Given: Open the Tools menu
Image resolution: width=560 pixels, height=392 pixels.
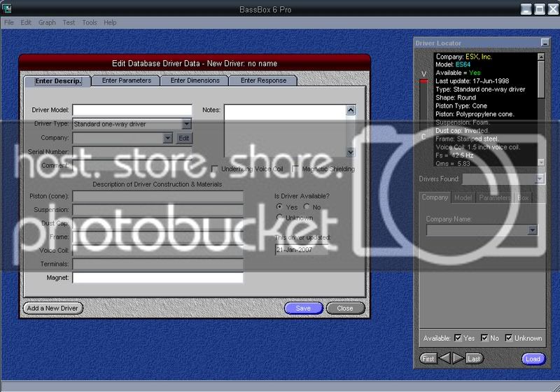Looking at the screenshot, I should coord(90,22).
